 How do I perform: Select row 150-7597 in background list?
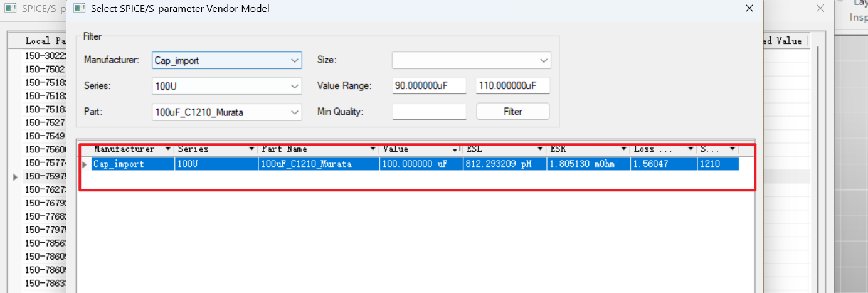tap(44, 177)
